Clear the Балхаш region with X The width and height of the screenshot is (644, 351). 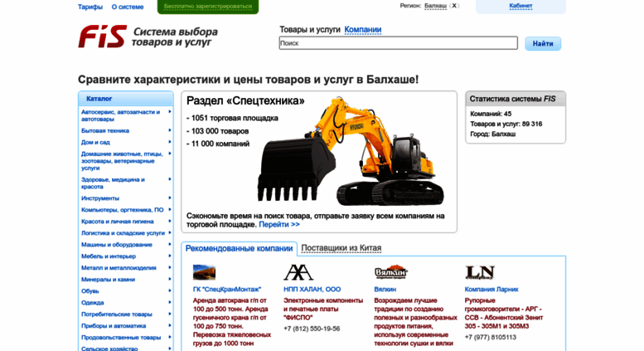click(454, 6)
